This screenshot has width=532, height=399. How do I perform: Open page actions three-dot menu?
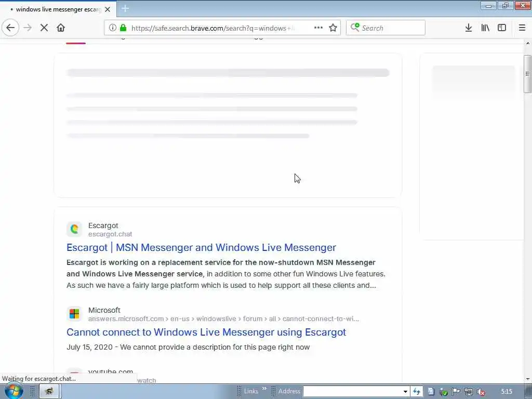318,28
